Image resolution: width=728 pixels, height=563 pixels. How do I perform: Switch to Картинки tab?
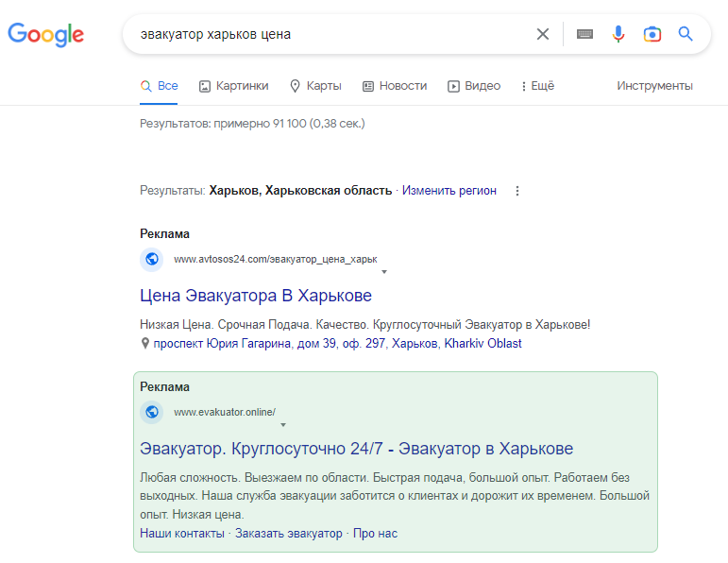(x=233, y=86)
